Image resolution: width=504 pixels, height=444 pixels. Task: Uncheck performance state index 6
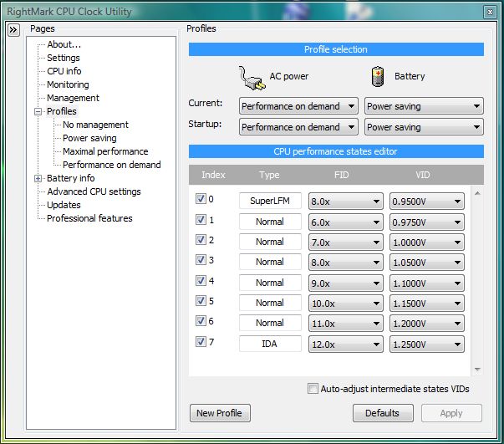click(201, 320)
